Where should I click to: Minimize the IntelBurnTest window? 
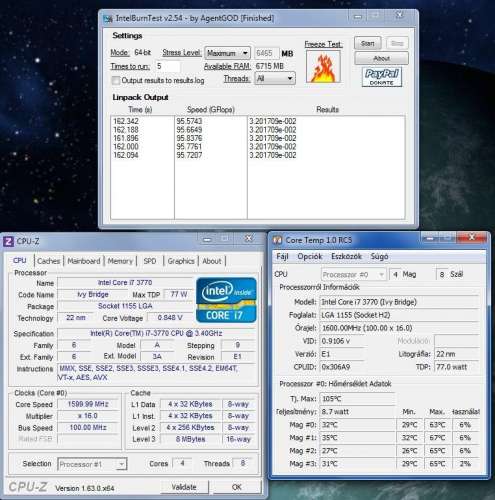[357, 16]
